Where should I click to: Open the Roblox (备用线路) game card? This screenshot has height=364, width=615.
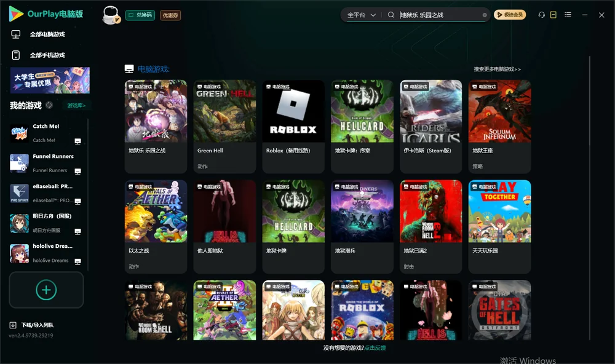293,127
